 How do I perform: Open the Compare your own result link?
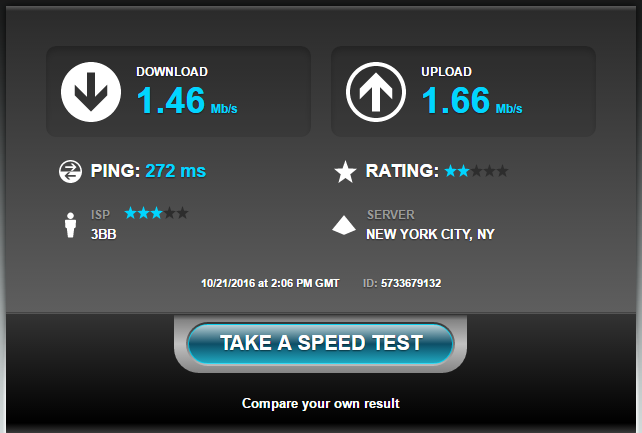321,404
